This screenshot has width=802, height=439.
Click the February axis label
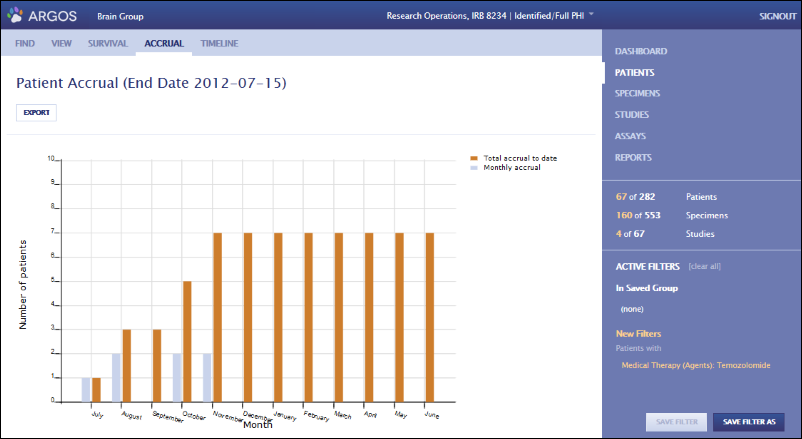(316, 415)
